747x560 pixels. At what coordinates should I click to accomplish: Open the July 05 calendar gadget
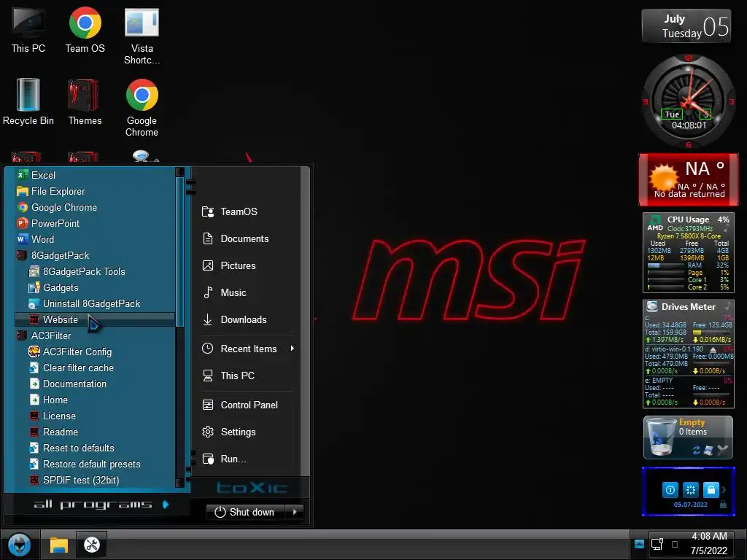point(686,26)
